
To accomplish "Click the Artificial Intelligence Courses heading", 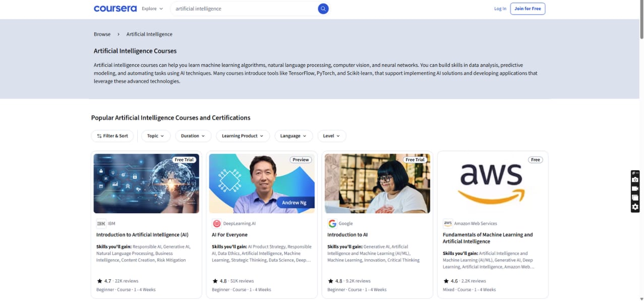I will tap(135, 51).
